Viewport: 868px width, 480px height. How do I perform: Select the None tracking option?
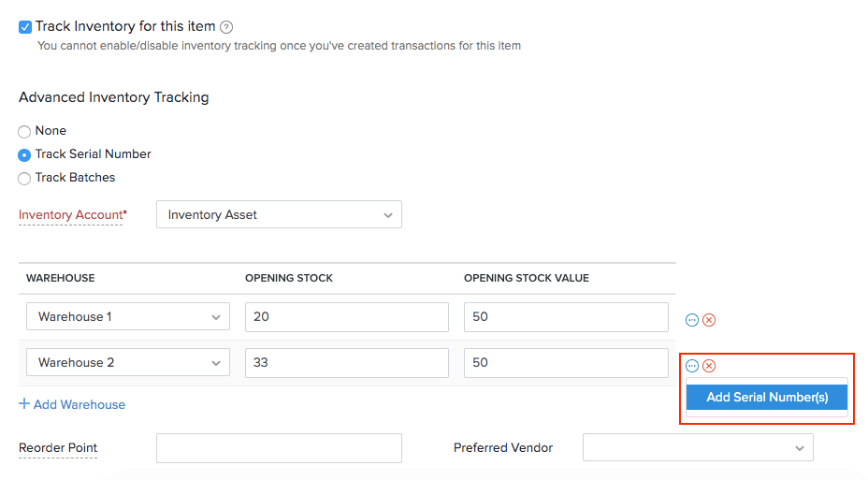click(x=25, y=132)
